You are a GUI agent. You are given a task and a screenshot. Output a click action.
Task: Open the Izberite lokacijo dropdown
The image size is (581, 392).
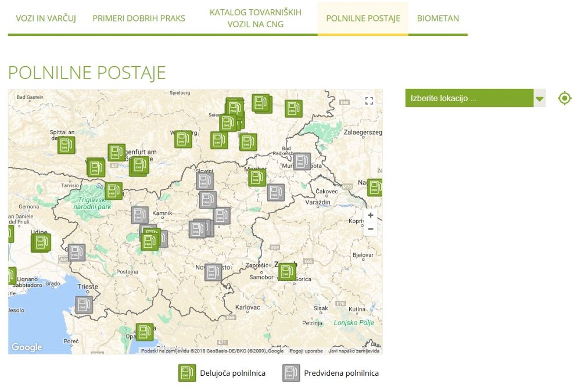click(469, 98)
